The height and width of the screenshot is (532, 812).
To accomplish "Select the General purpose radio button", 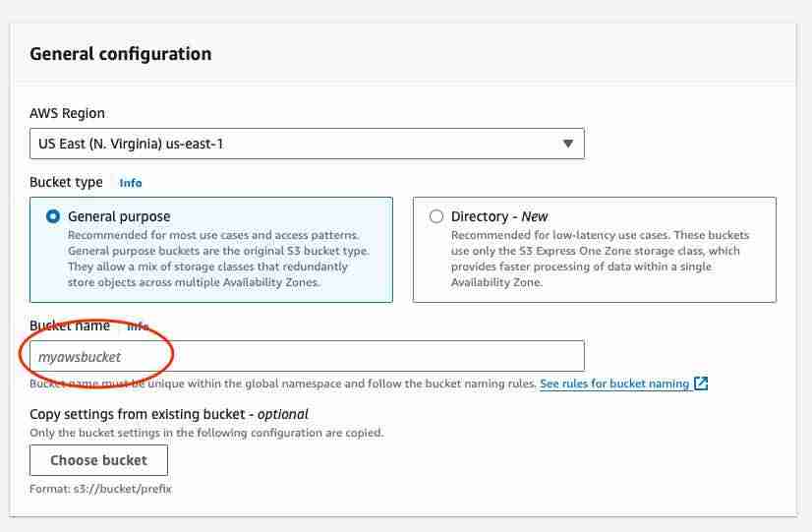I will [53, 216].
